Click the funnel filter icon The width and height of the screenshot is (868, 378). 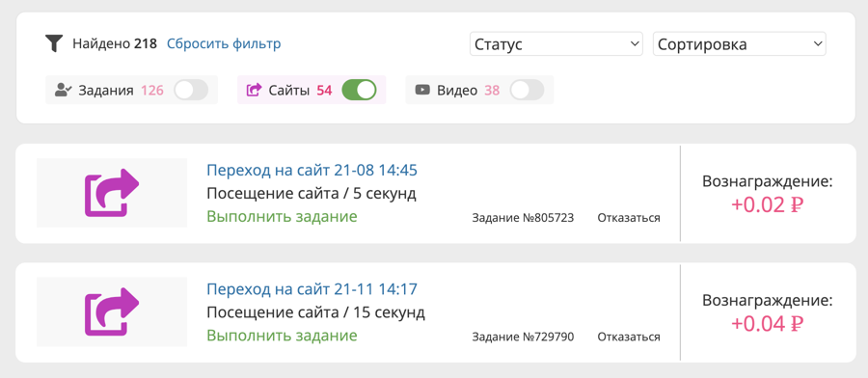54,43
